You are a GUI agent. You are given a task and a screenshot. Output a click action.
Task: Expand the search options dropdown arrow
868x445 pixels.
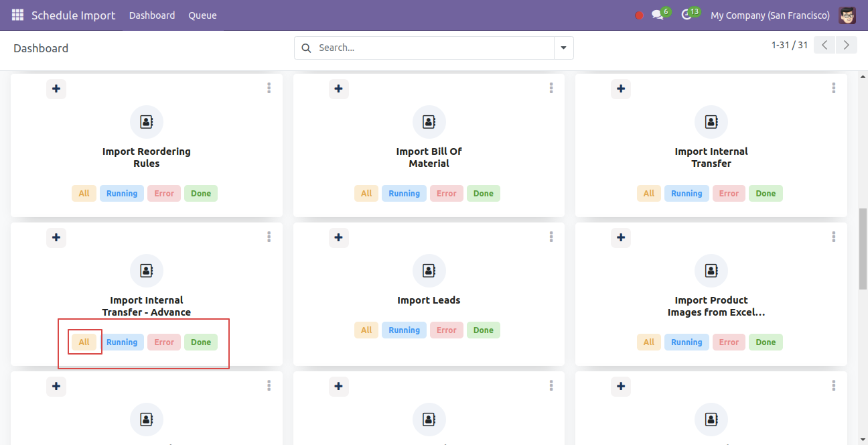563,48
